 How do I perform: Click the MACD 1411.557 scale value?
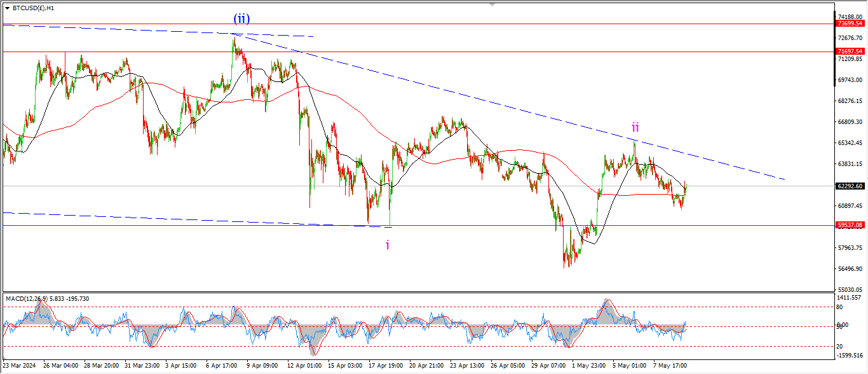[850, 297]
